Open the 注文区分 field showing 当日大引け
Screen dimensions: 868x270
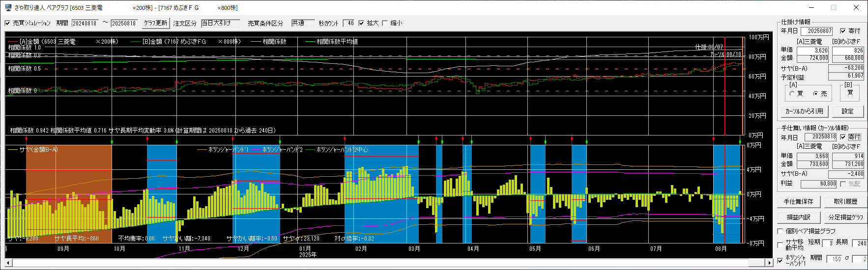click(220, 23)
